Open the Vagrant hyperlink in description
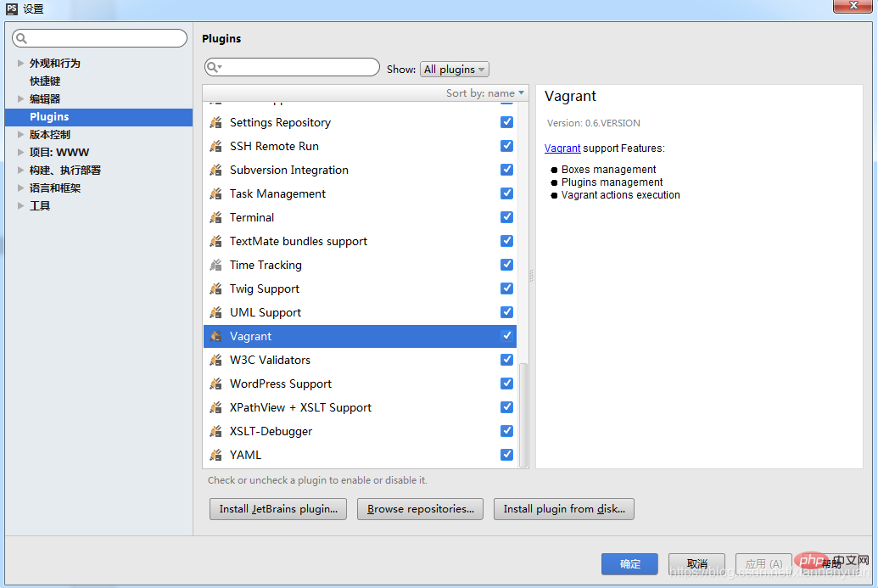Screen dimensions: 878x588 (562, 148)
